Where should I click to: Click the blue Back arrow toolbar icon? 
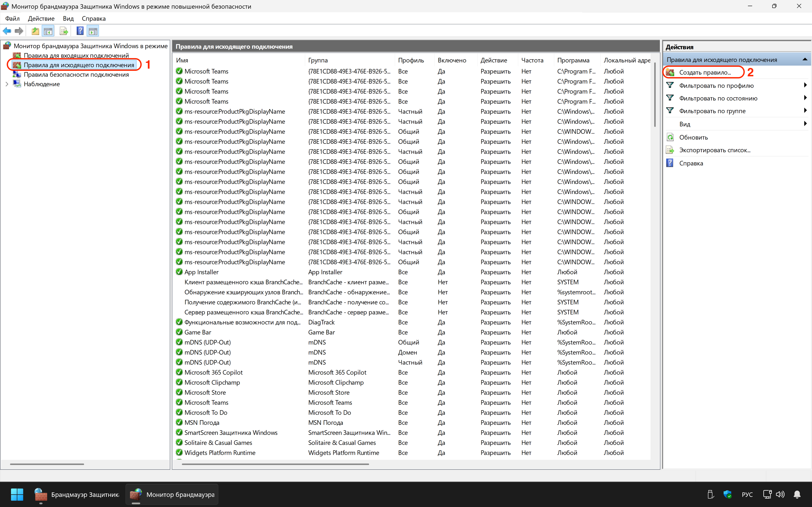(7, 31)
